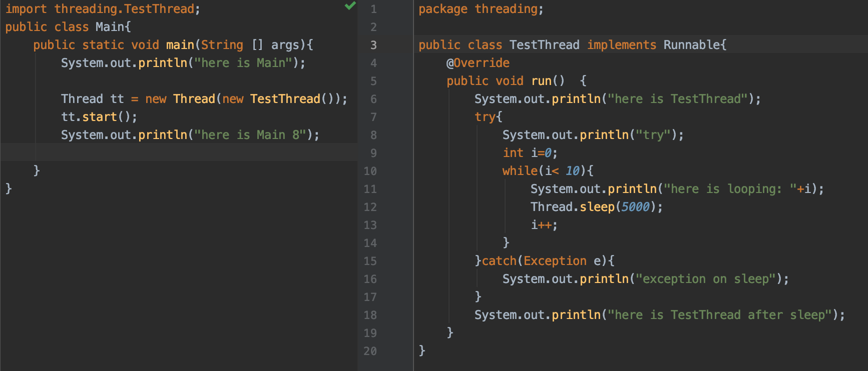Click the println "here is Main 8" statement

(x=190, y=135)
